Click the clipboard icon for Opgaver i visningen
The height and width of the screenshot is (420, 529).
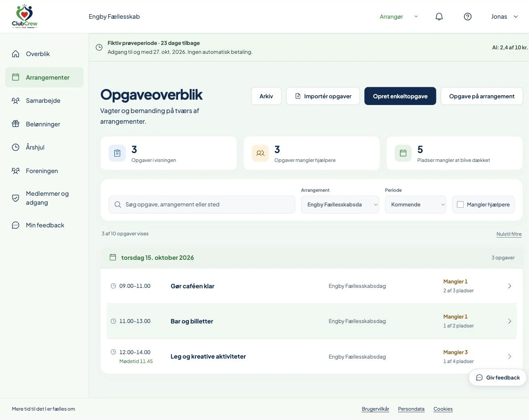coord(117,153)
